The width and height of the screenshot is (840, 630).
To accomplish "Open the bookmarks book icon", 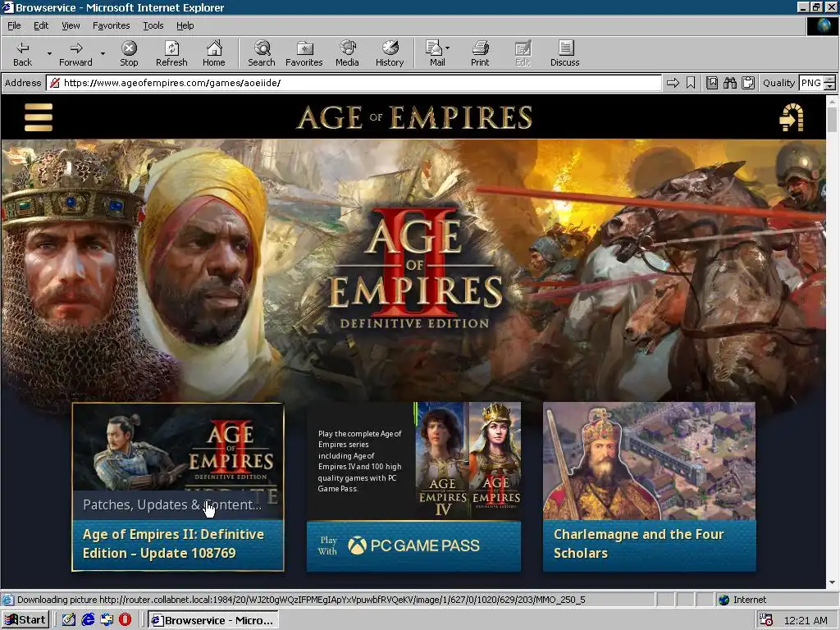I will [x=712, y=83].
